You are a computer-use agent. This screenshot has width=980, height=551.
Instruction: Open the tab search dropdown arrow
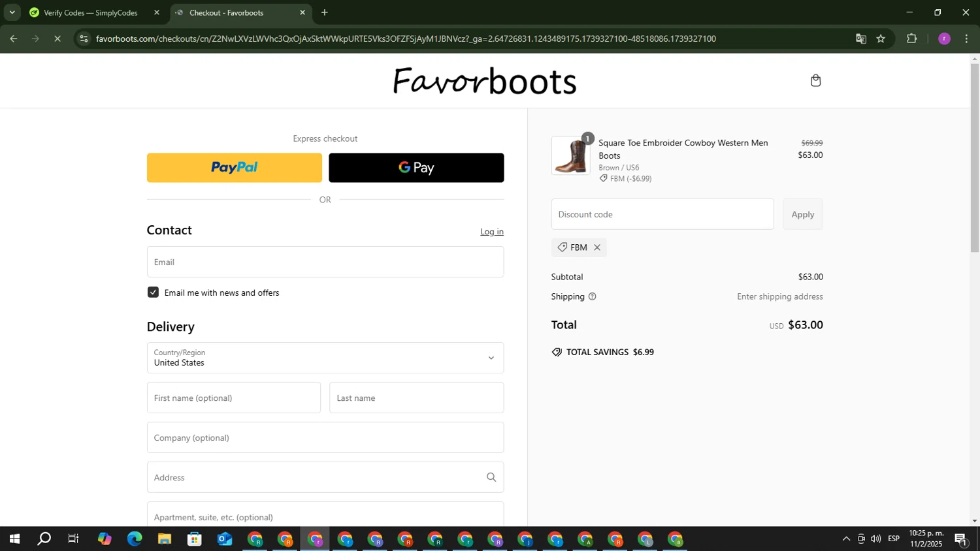12,12
